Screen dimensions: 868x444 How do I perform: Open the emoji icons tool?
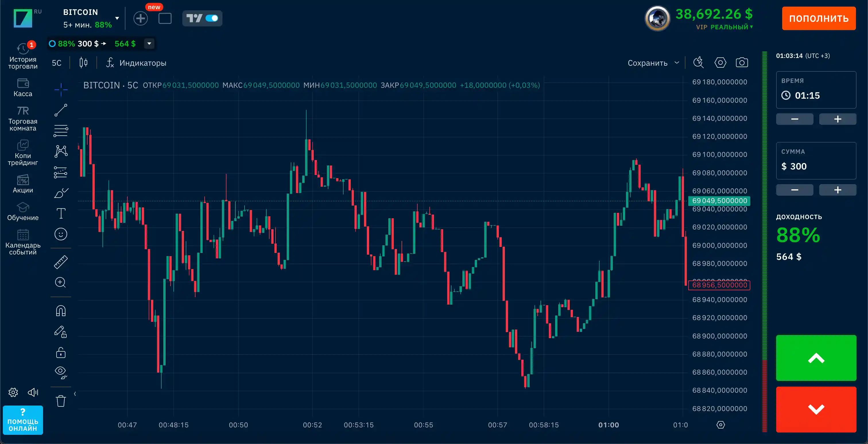61,234
